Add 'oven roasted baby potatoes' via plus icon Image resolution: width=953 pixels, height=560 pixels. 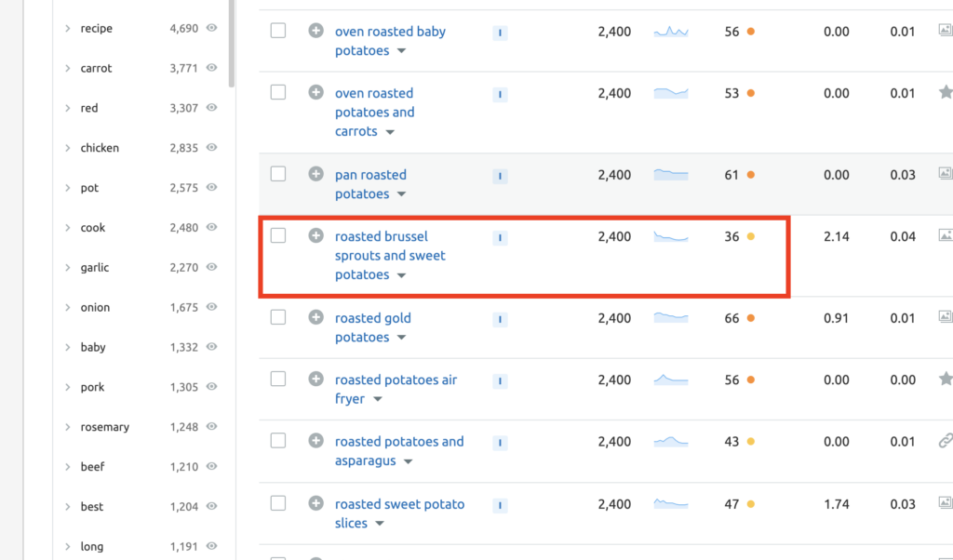pyautogui.click(x=315, y=31)
